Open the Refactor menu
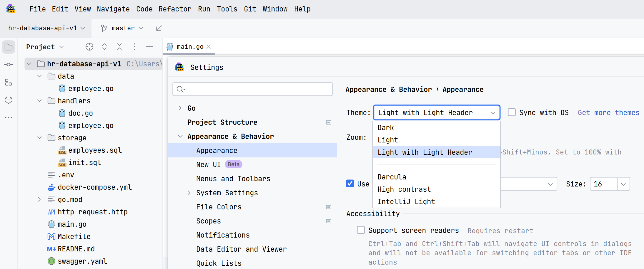 pyautogui.click(x=175, y=9)
